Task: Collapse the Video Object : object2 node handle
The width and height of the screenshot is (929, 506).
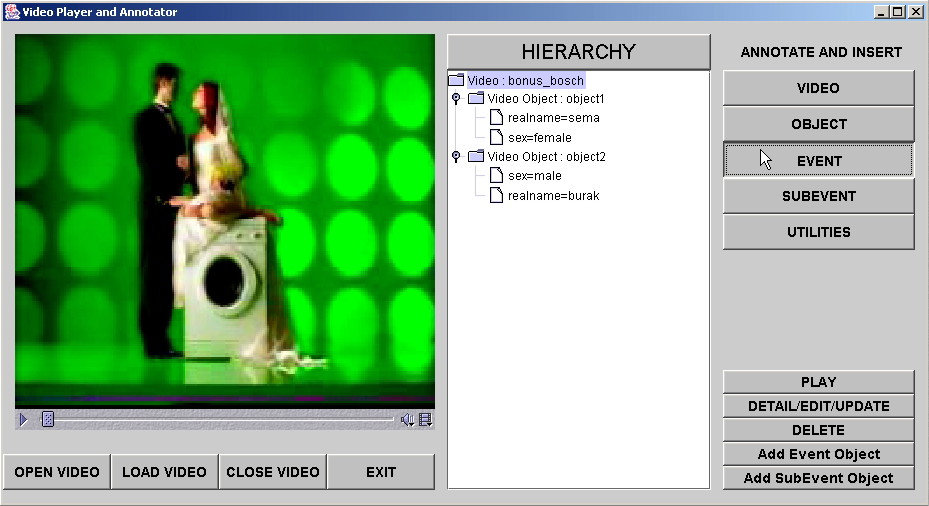Action: tap(456, 157)
